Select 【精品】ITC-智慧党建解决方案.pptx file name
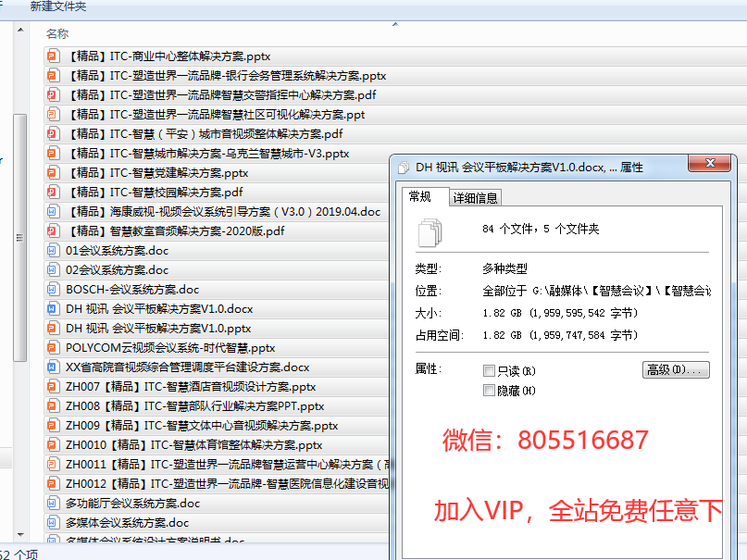Image resolution: width=747 pixels, height=560 pixels. pos(156,173)
